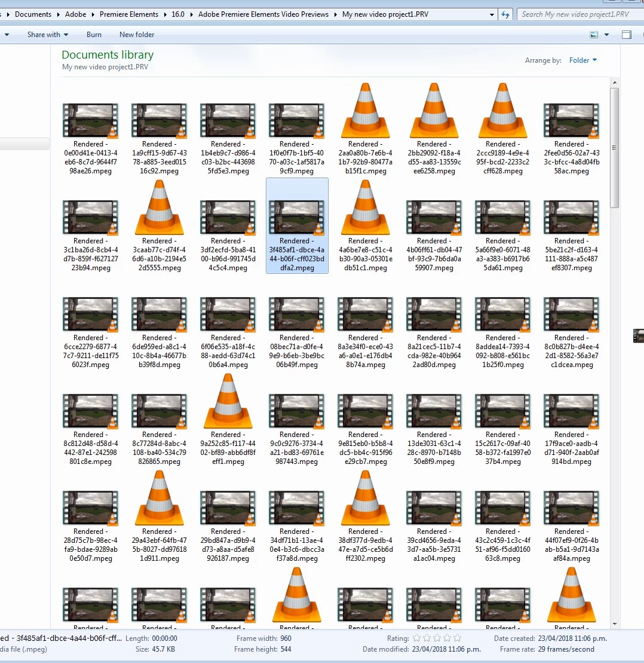Open the Share with dropdown
644x663 pixels.
coord(47,35)
